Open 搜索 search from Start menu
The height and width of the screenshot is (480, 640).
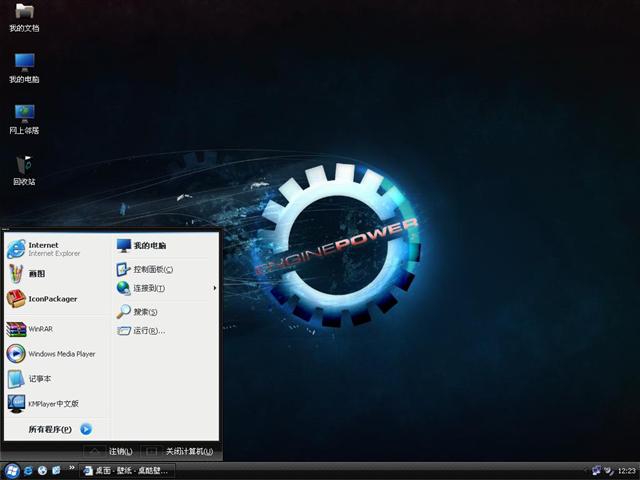[165, 312]
